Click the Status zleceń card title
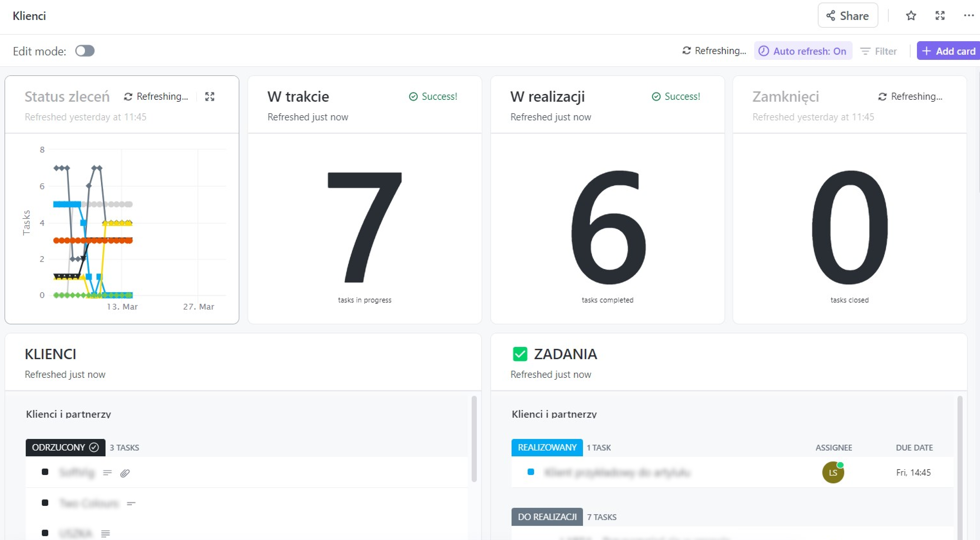The image size is (980, 540). click(x=67, y=97)
